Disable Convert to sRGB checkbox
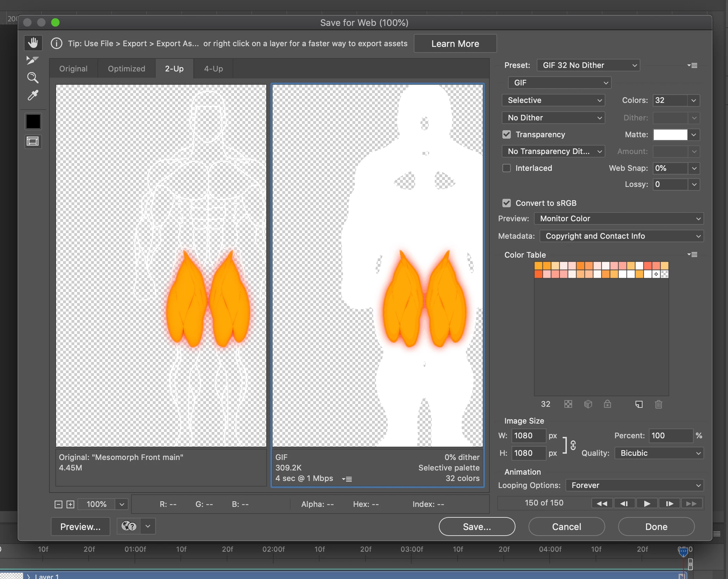Screen dimensions: 728x579 pos(507,203)
